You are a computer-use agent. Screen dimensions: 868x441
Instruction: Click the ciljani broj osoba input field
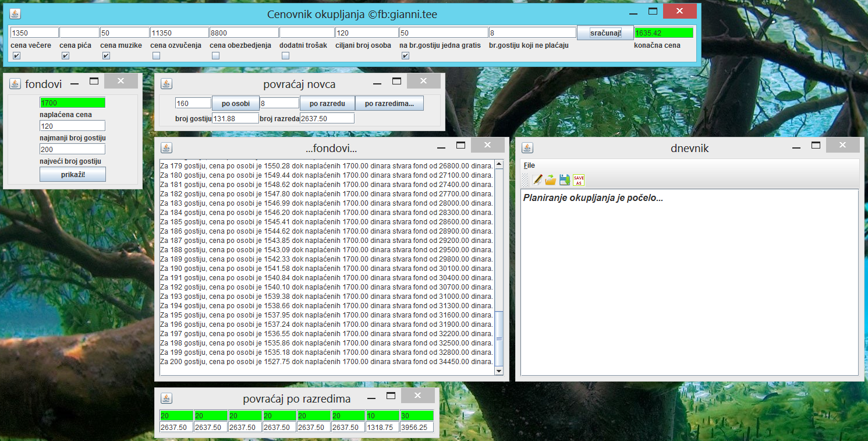coord(367,33)
